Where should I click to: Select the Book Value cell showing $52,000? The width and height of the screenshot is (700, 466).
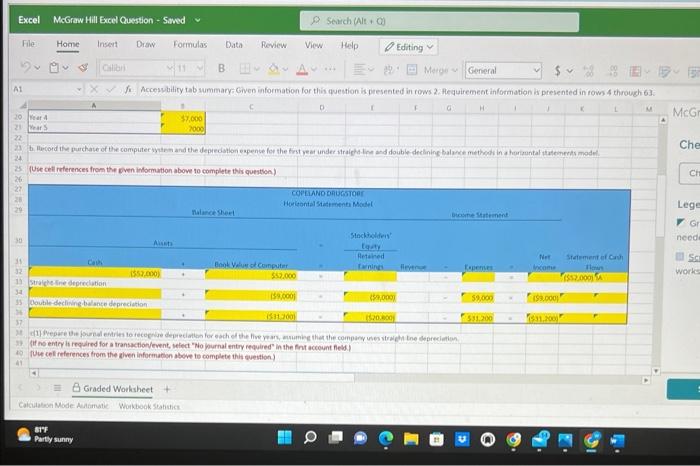[251, 275]
